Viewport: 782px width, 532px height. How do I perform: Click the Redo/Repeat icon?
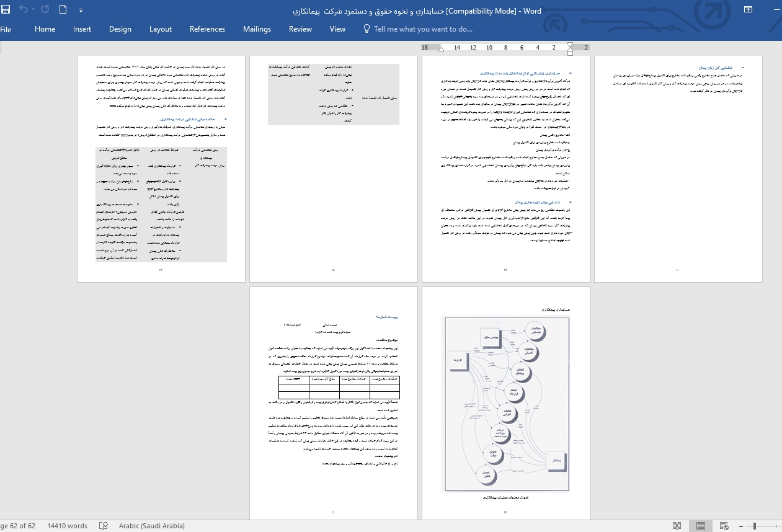coord(45,9)
